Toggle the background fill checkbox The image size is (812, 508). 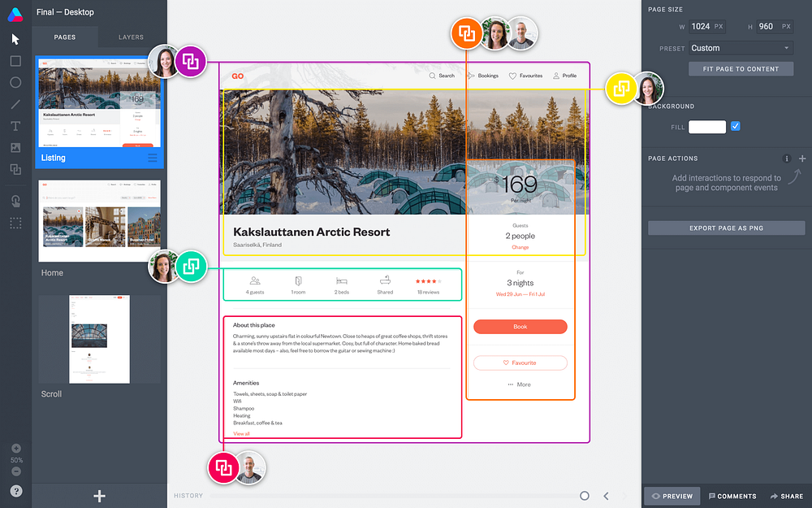click(x=736, y=126)
